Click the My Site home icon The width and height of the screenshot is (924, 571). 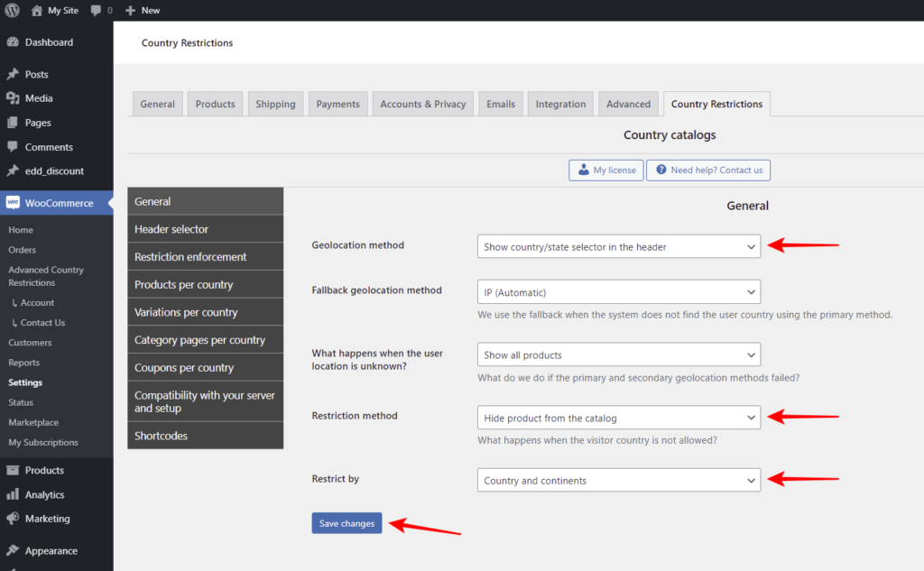tap(36, 10)
